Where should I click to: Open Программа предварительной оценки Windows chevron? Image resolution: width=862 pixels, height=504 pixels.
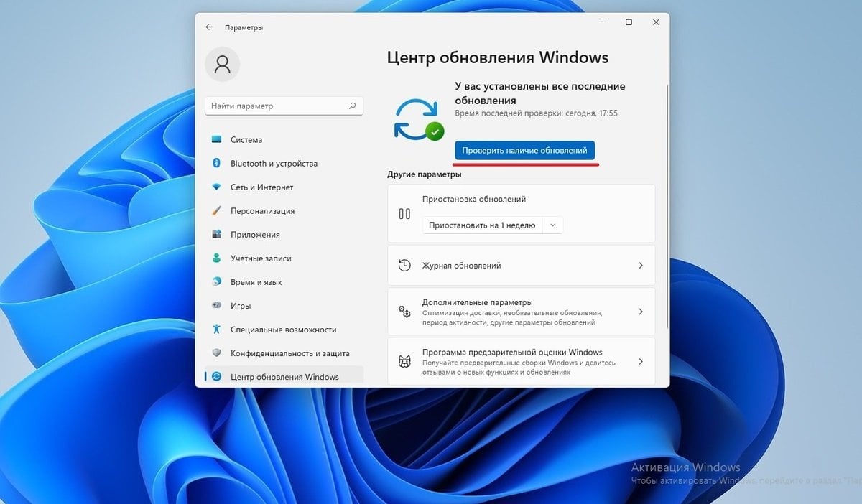click(641, 361)
